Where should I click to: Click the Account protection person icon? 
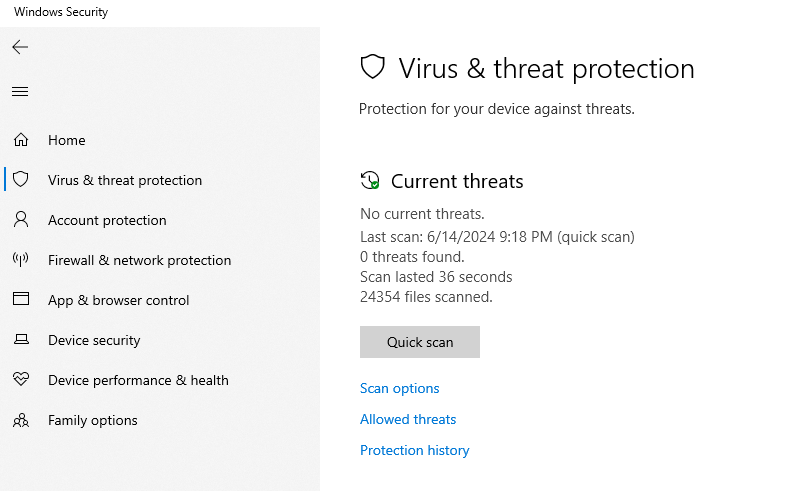(x=21, y=220)
